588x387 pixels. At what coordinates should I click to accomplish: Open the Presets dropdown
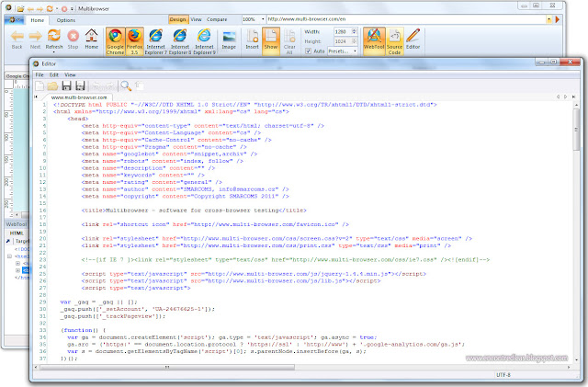click(343, 51)
